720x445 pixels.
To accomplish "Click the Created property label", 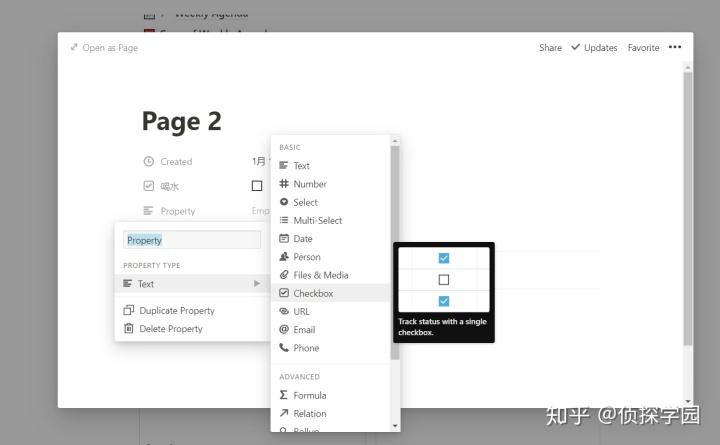I will [176, 162].
